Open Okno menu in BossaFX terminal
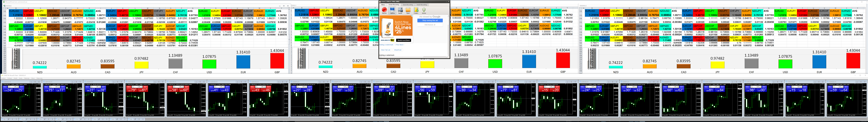Viewport: 868px width, 122px height. [x=33, y=78]
